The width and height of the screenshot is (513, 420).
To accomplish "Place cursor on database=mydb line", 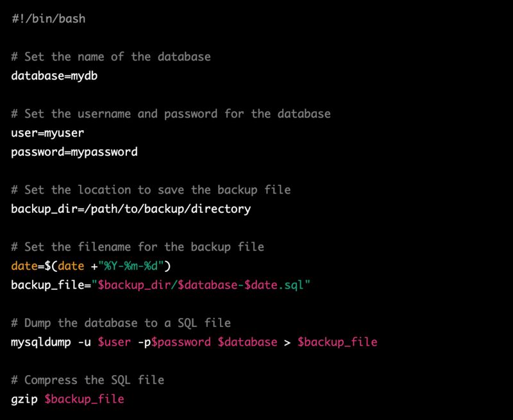I will pos(55,76).
